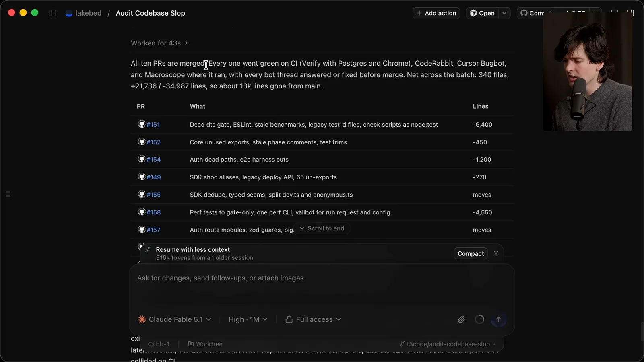
Task: Open the #154 pull request link
Action: (x=153, y=160)
